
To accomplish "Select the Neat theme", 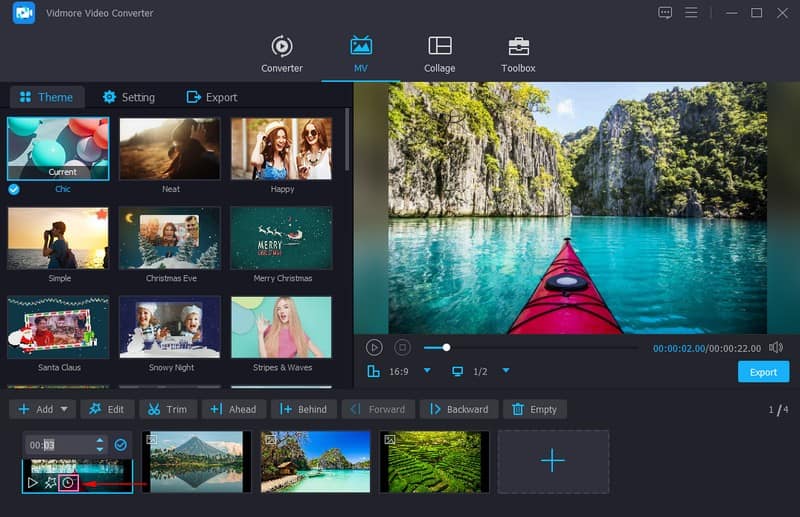I will pyautogui.click(x=170, y=149).
